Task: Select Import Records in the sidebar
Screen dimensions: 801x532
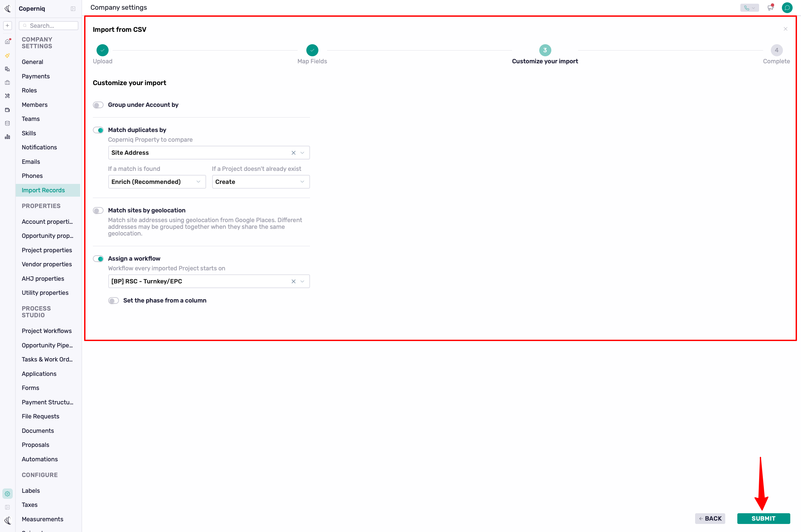Action: [48, 190]
